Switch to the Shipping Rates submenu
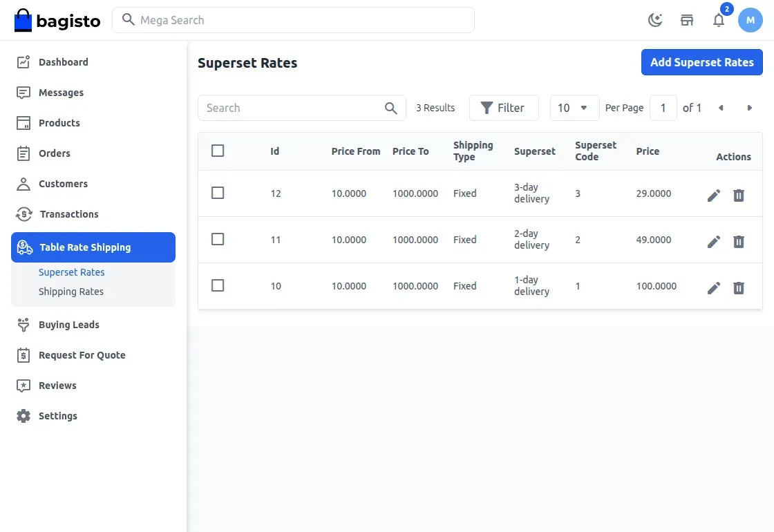The height and width of the screenshot is (532, 774). (71, 291)
